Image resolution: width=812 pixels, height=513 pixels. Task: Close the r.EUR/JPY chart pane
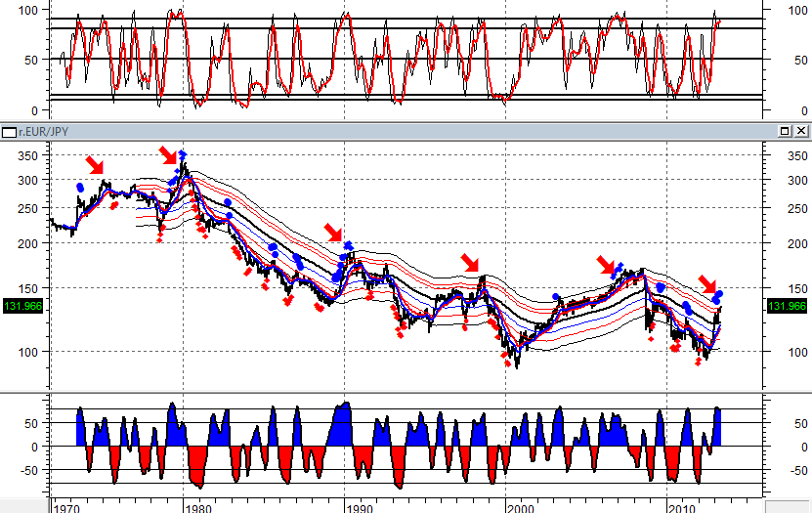(x=801, y=132)
